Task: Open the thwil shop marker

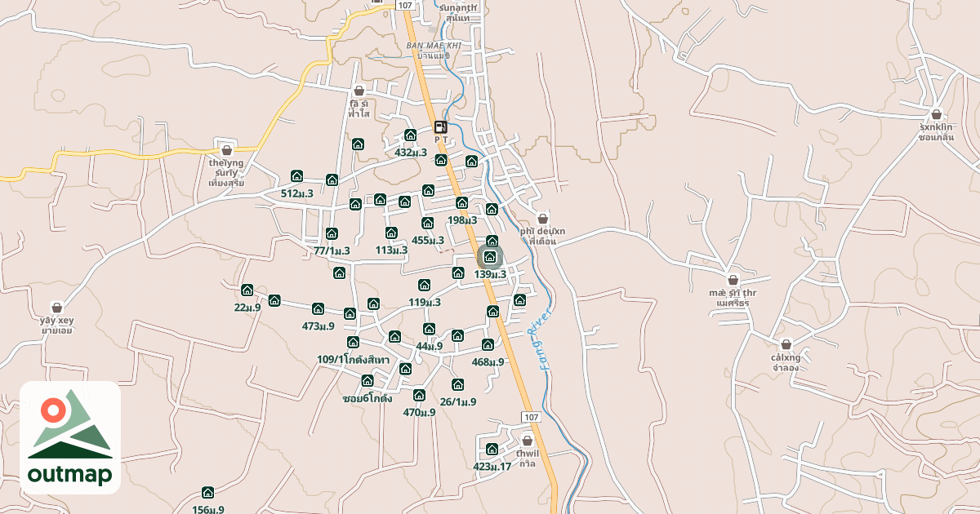Action: (x=528, y=441)
